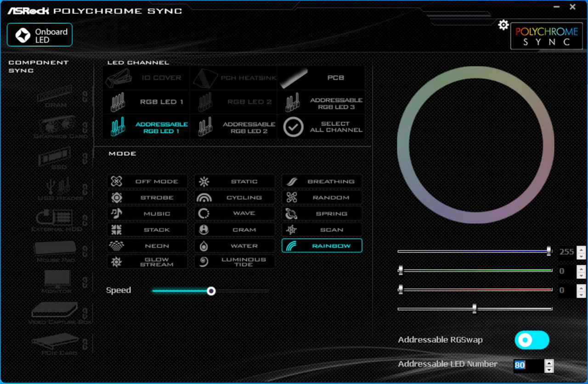Toggle DRAM component sync link
Image resolution: width=588 pixels, height=384 pixels.
(x=85, y=96)
